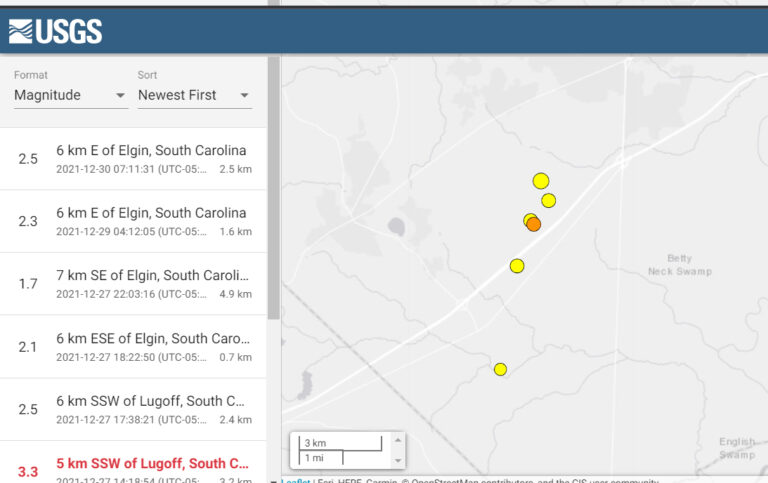Click the earthquake list scrollbar thumb
The width and height of the screenshot is (768, 483).
coord(274,187)
